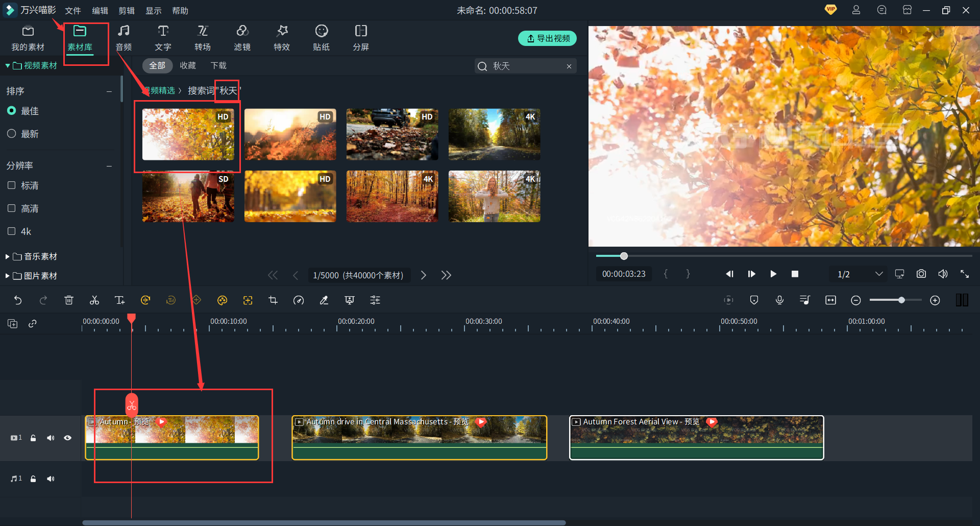Select the crop tool icon
Image resolution: width=980 pixels, height=526 pixels.
coord(273,300)
